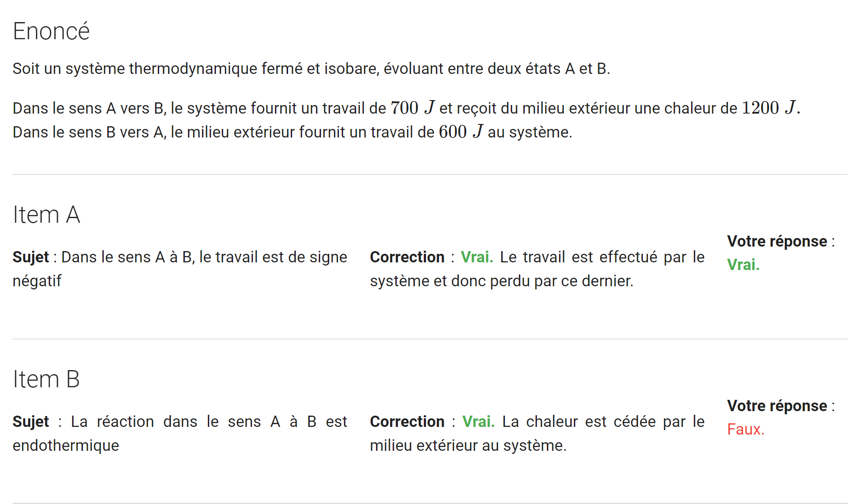Click the Correction label in Item A
Viewport: 866px width, 504px height.
(x=407, y=257)
